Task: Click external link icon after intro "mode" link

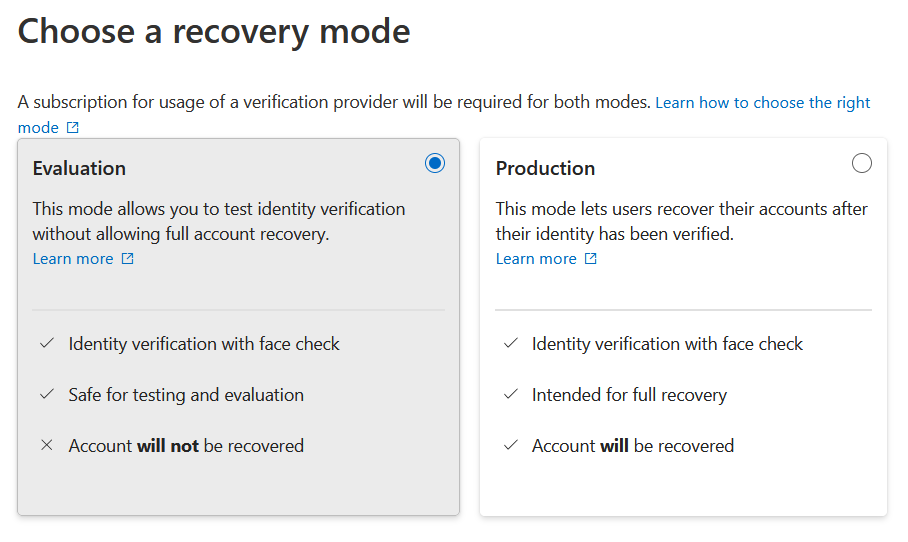Action: [73, 128]
